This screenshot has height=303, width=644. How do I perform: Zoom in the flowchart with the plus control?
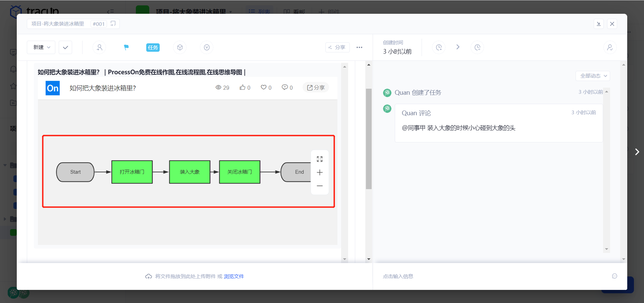click(x=320, y=172)
